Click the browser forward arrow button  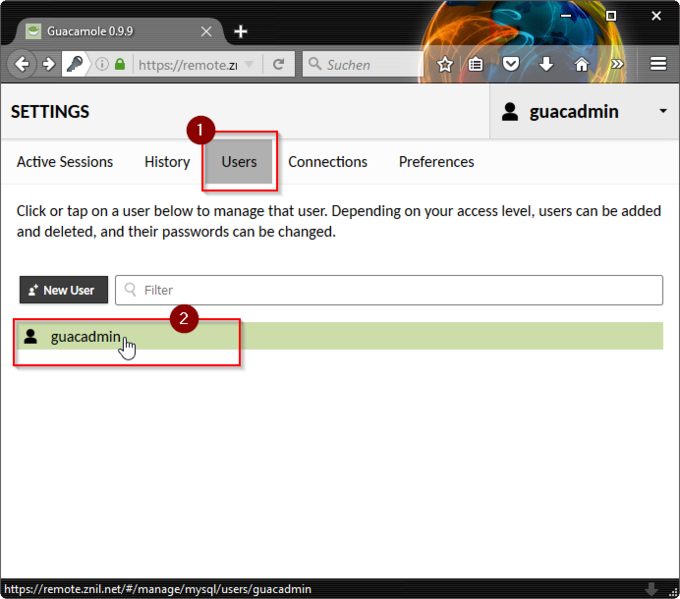tap(48, 64)
